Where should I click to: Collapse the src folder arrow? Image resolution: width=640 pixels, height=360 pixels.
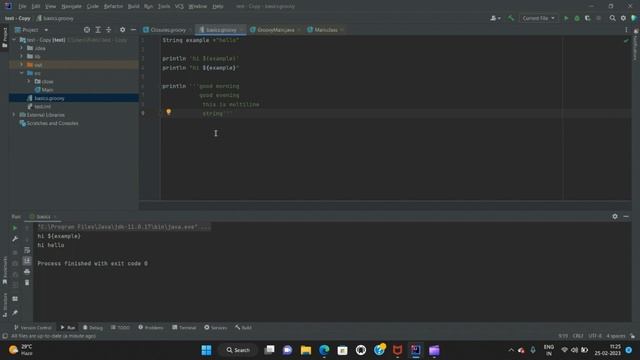[x=22, y=73]
